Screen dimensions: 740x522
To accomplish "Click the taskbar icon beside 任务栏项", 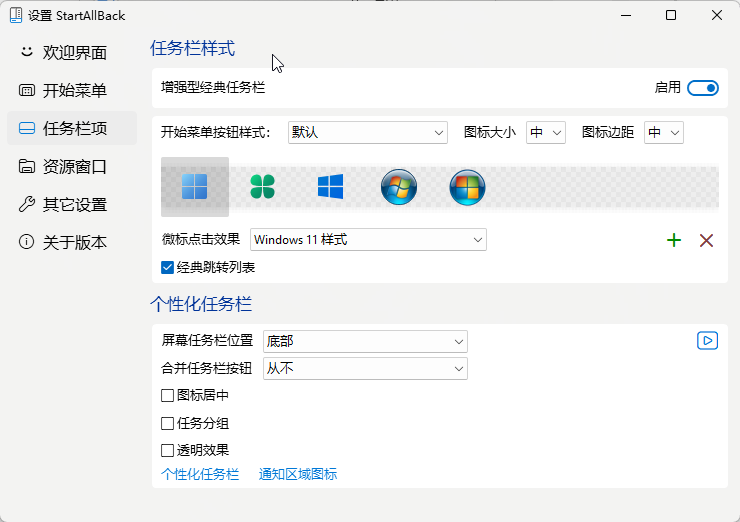I will coord(26,128).
